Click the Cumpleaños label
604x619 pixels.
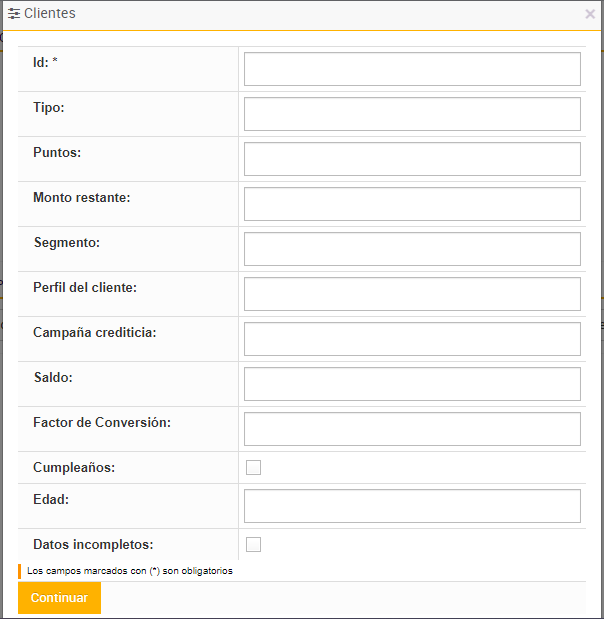73,467
